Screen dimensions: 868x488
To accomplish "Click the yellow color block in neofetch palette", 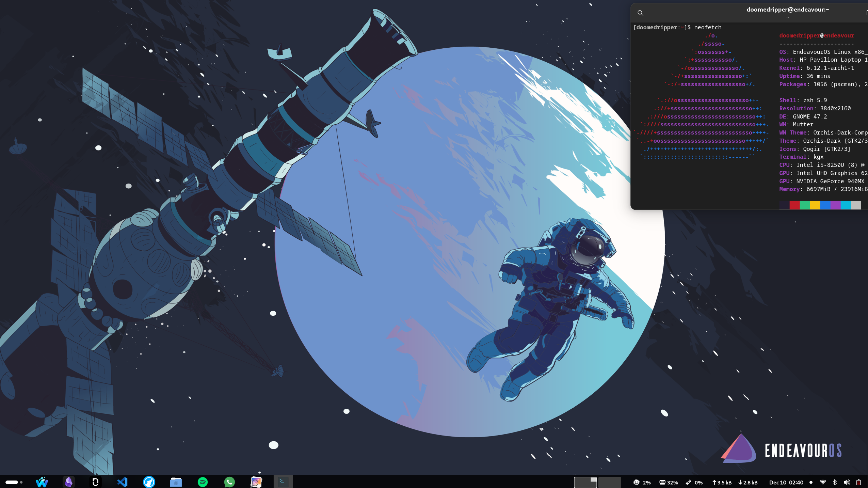I will point(815,205).
